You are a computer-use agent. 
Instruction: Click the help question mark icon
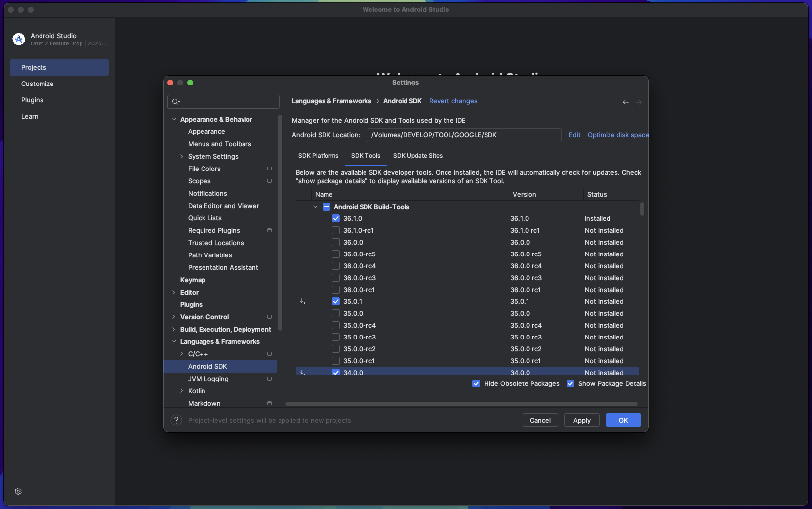click(x=176, y=420)
